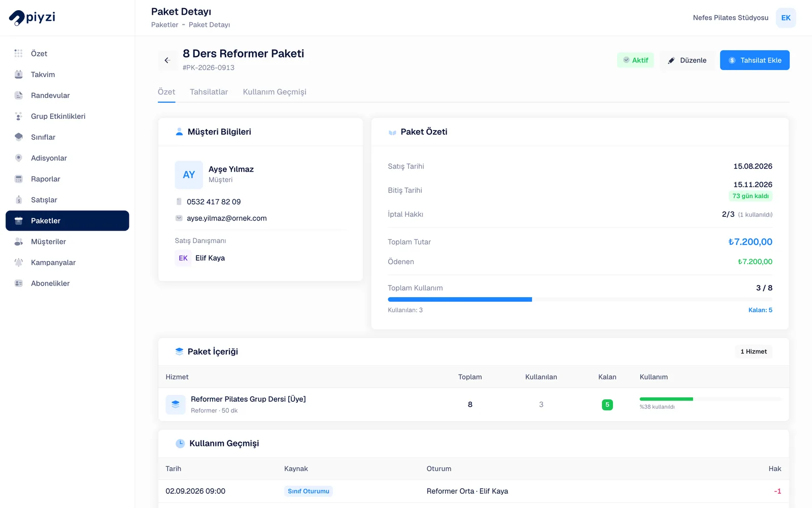Open the Özet tab
This screenshot has width=812, height=508.
(x=166, y=92)
